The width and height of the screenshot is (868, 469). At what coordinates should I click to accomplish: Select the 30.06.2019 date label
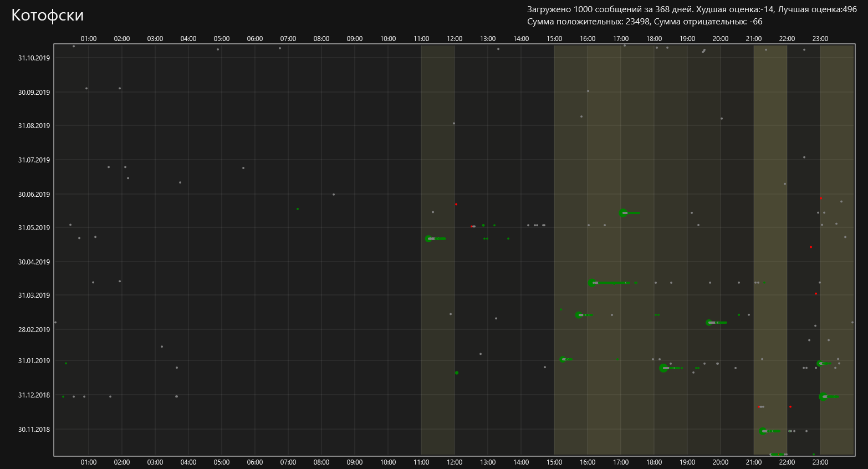coord(34,194)
